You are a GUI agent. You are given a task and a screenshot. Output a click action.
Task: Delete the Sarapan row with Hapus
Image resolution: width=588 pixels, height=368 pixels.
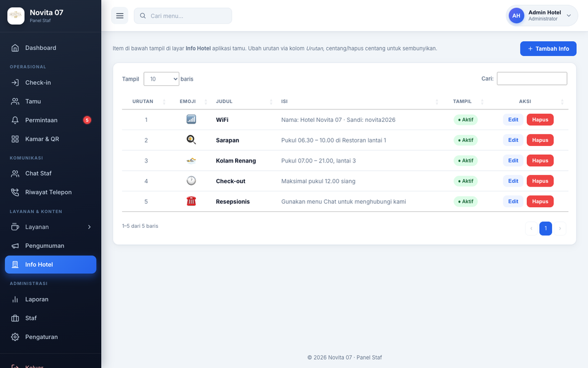[540, 140]
